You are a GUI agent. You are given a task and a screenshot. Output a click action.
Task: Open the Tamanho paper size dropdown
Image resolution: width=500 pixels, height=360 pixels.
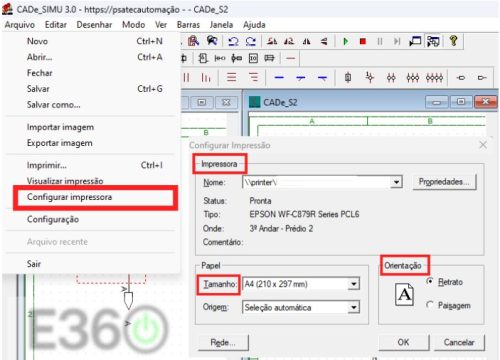[353, 284]
